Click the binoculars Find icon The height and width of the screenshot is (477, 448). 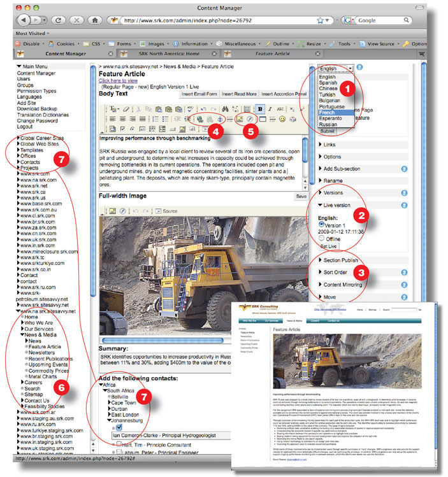tap(225, 109)
